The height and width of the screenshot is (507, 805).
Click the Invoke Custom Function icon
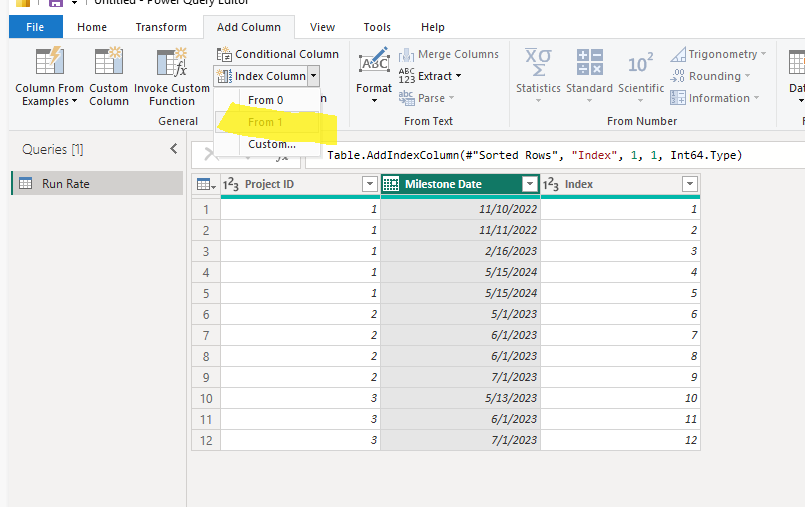pyautogui.click(x=171, y=62)
